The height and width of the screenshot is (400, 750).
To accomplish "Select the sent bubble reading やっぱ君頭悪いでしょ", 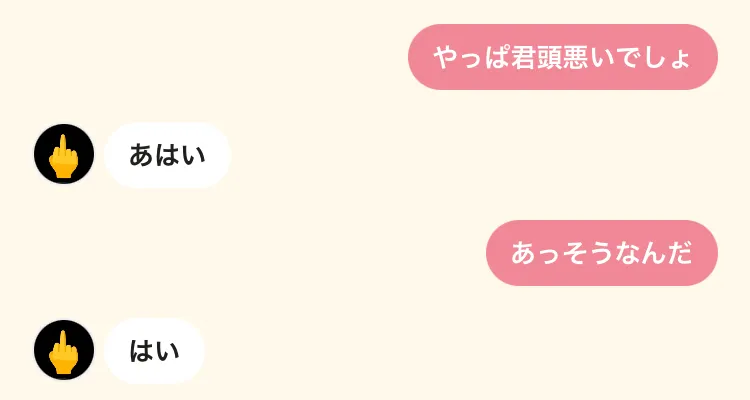I will tap(563, 57).
